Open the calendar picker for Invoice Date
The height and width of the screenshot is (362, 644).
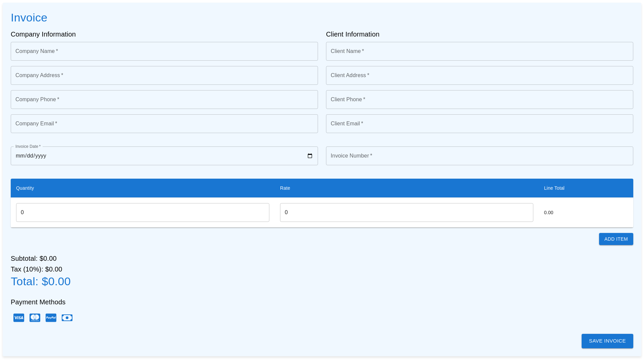coord(309,156)
